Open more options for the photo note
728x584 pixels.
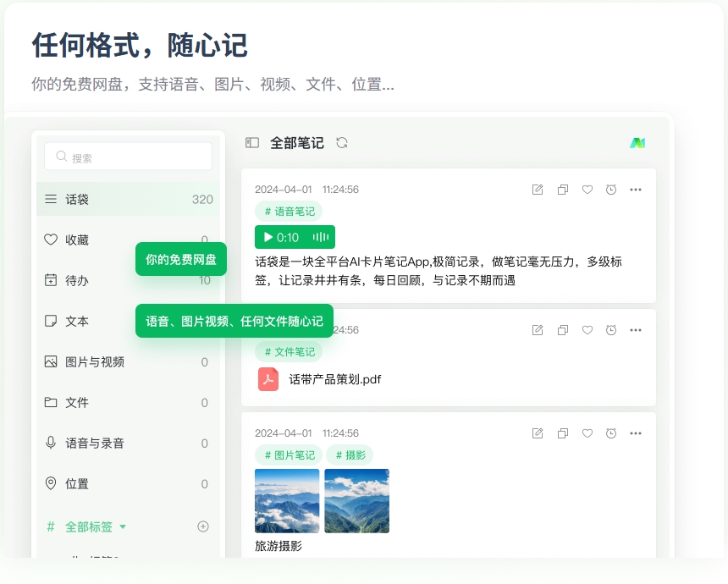(636, 433)
